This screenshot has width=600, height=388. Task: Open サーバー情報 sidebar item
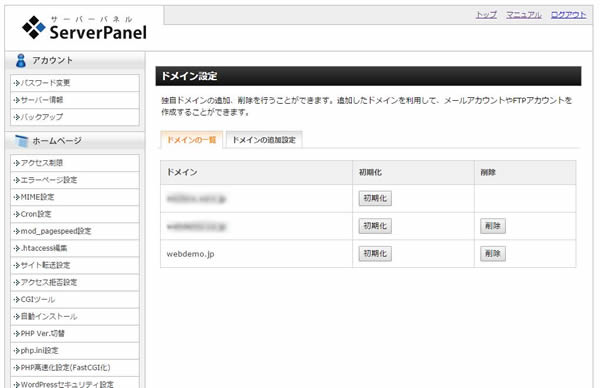[75, 100]
